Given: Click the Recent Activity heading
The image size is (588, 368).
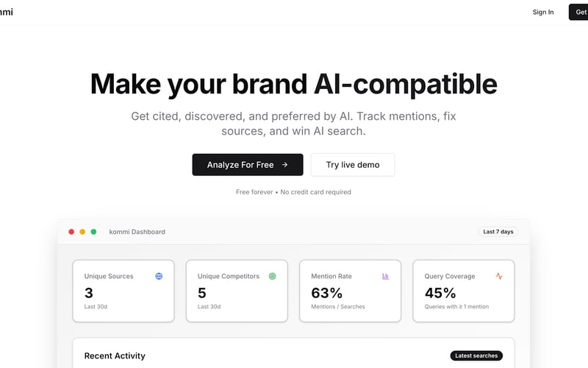Looking at the screenshot, I should [115, 355].
